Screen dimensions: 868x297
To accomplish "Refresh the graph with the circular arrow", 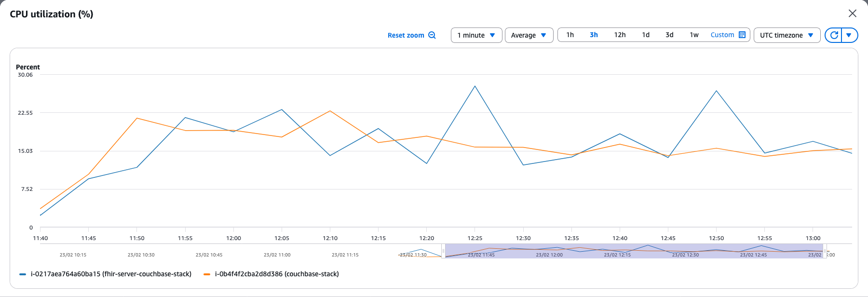I will [x=834, y=35].
